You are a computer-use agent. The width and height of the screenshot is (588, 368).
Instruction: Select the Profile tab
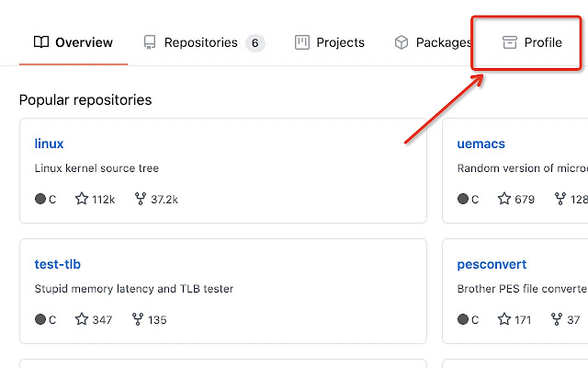532,42
